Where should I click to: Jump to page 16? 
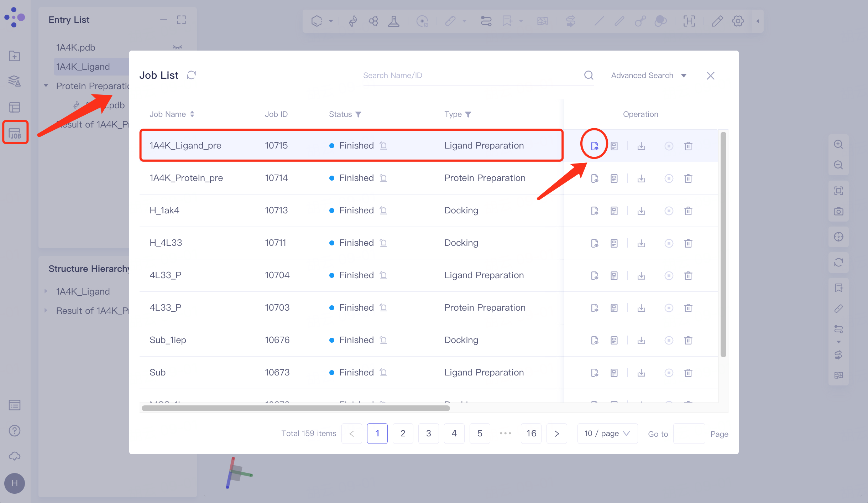point(531,433)
